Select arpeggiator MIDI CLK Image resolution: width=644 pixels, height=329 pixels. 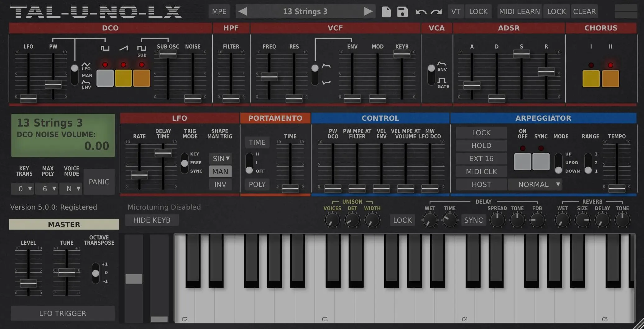[x=481, y=172]
